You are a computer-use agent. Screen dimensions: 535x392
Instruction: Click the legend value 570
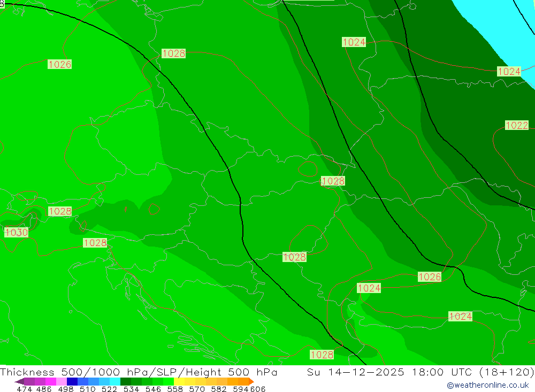click(197, 389)
